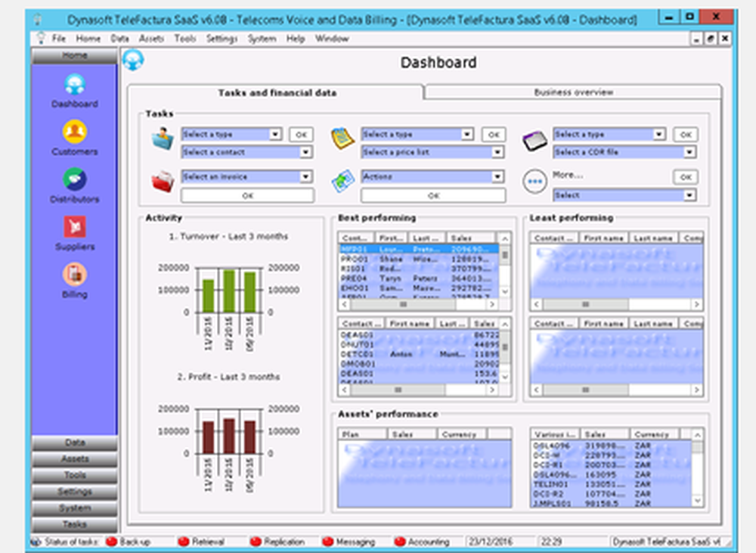The height and width of the screenshot is (553, 756).
Task: Click OK beside More label
Action: (686, 177)
